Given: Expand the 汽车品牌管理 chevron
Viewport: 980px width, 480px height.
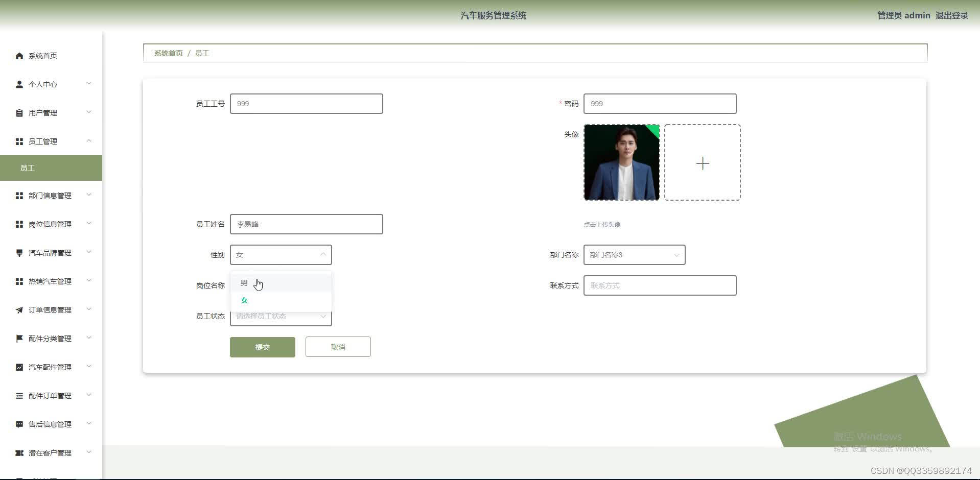Looking at the screenshot, I should pyautogui.click(x=89, y=252).
